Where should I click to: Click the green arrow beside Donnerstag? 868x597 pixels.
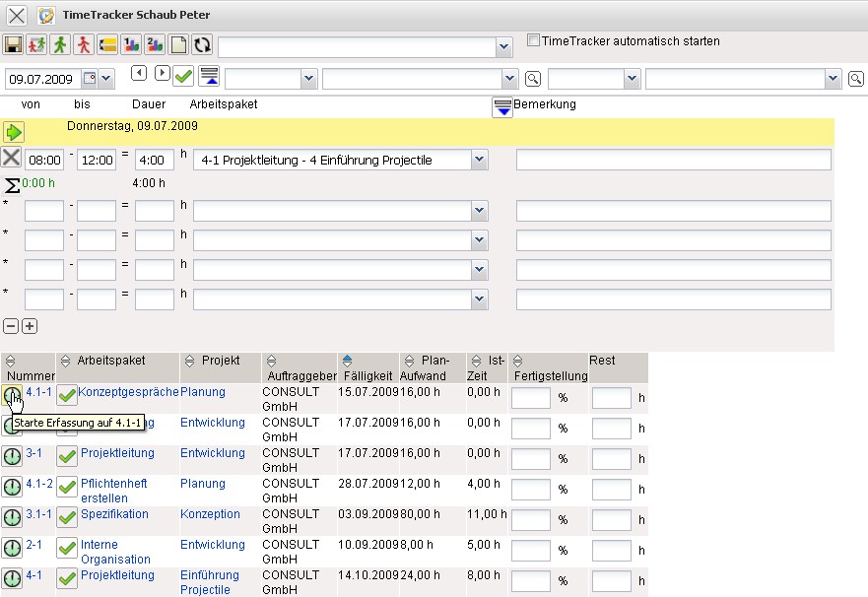[x=13, y=132]
